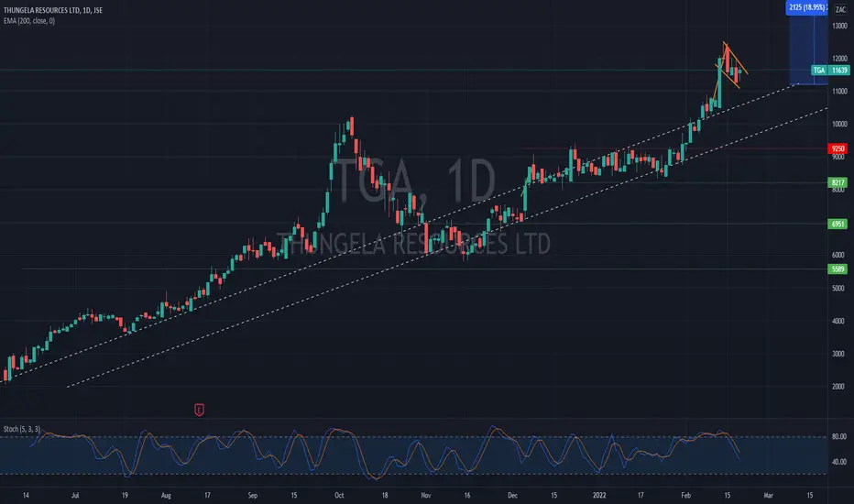Image resolution: width=854 pixels, height=504 pixels.
Task: Click the 10000 price axis value
Action: coord(839,124)
